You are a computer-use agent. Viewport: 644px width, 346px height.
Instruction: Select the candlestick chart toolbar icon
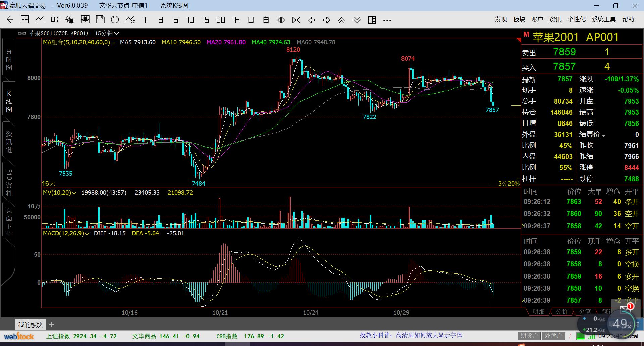point(55,20)
